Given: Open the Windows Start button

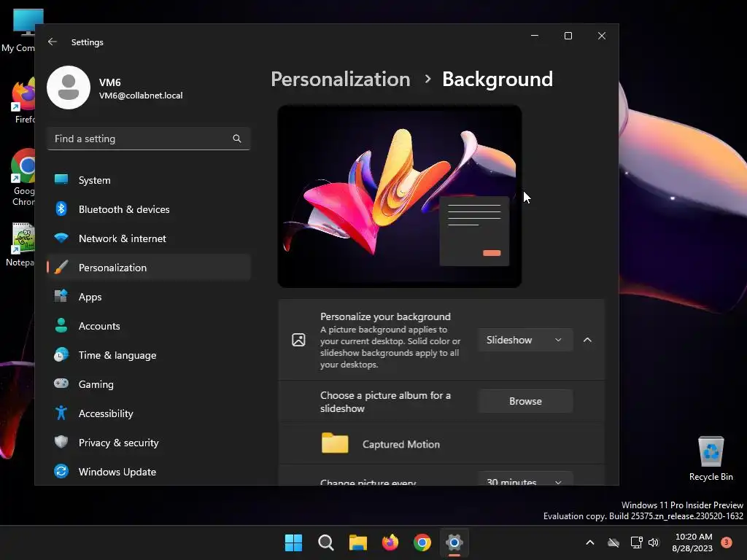Looking at the screenshot, I should [293, 542].
